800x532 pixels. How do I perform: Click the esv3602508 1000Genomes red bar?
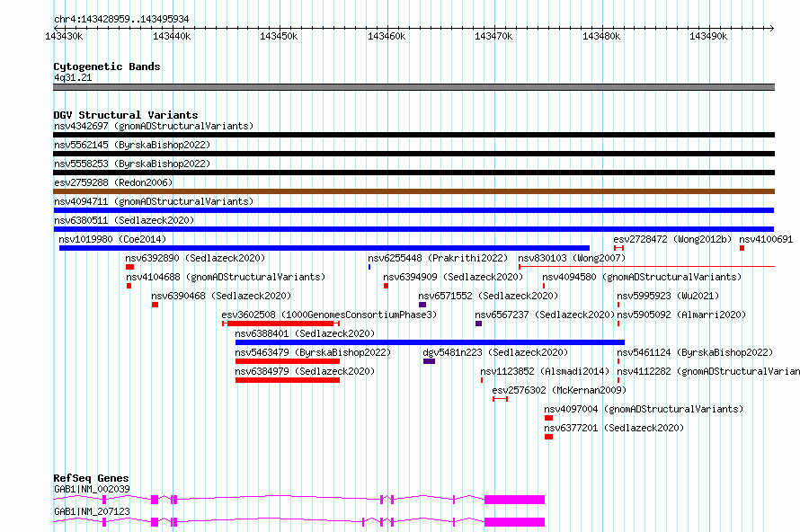tap(280, 324)
